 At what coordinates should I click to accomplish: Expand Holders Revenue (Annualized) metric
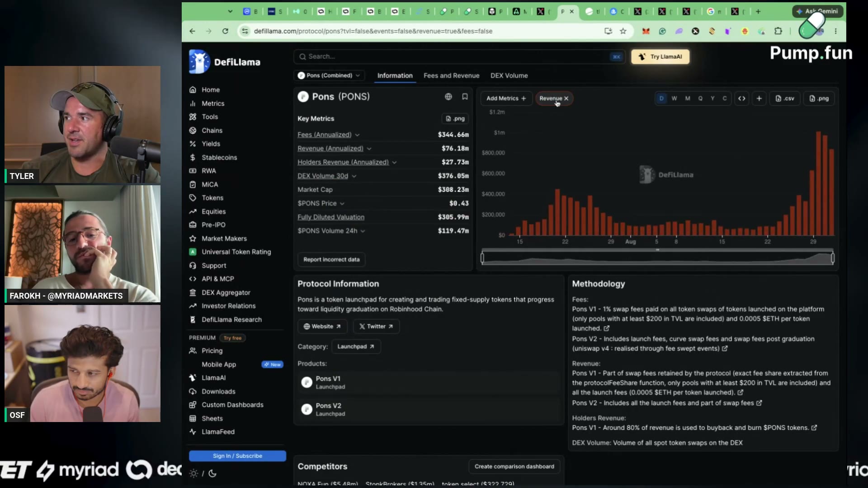pyautogui.click(x=394, y=162)
